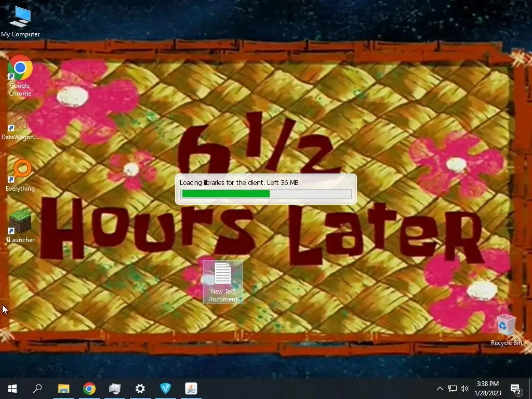This screenshot has height=399, width=532.
Task: Open the taskbar app beside Chrome
Action: [115, 389]
